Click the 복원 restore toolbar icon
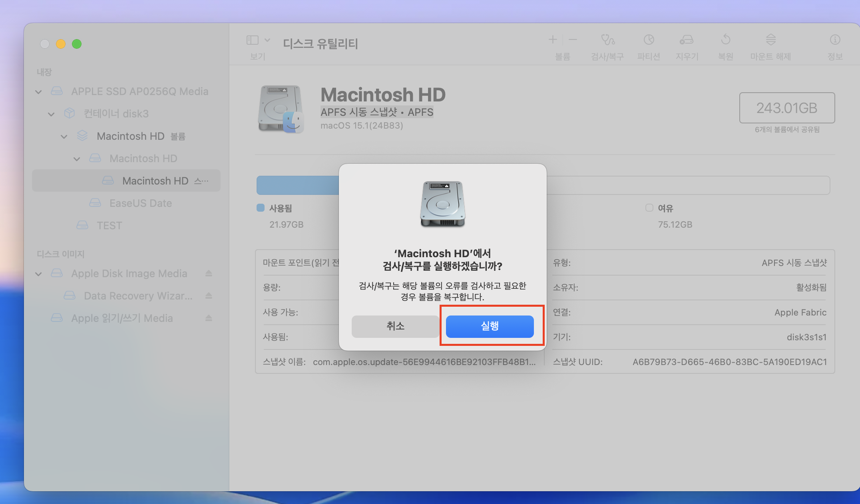Image resolution: width=860 pixels, height=504 pixels. pos(726,40)
